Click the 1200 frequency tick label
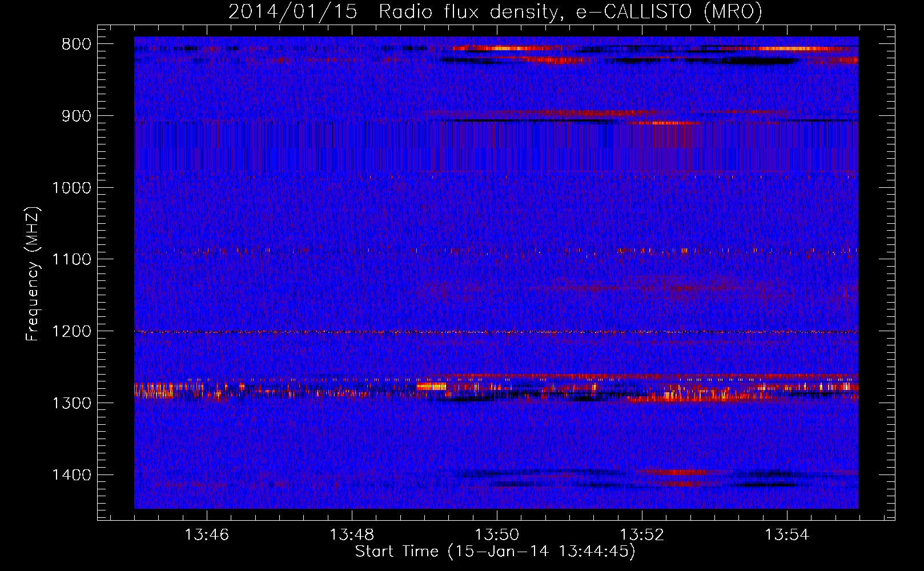 point(71,332)
